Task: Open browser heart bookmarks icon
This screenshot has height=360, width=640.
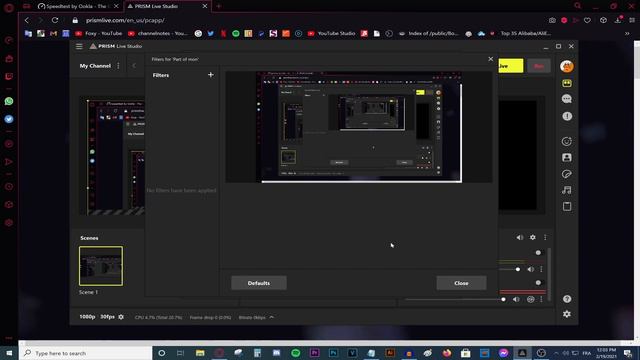Action: pos(587,20)
